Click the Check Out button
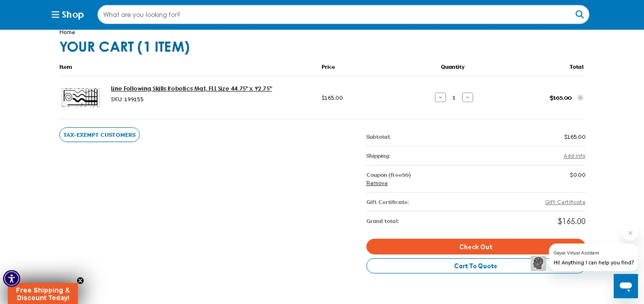Viewport: 644px width, 304px height. coord(476,247)
